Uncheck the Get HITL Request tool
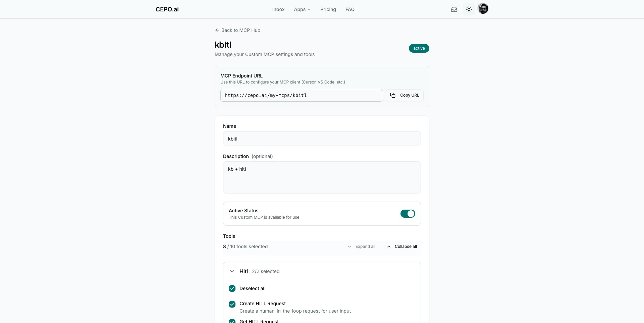The width and height of the screenshot is (644, 323). (x=232, y=321)
